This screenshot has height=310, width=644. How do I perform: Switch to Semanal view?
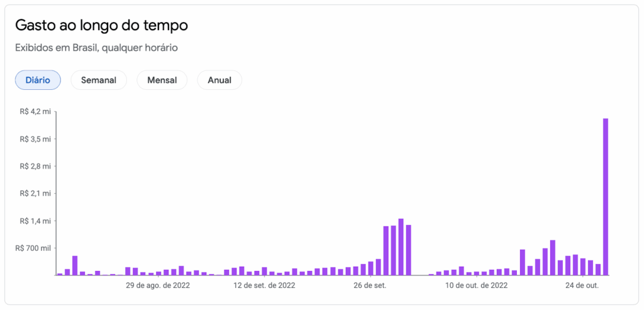(x=99, y=80)
